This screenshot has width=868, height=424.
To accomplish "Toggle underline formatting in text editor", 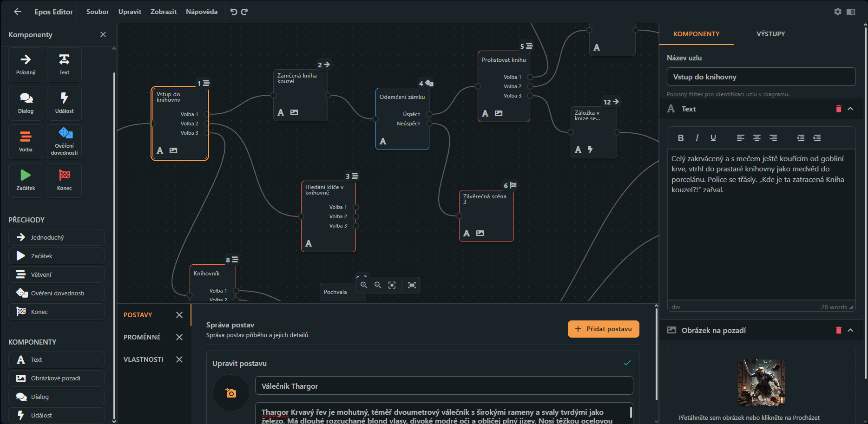I will 713,138.
